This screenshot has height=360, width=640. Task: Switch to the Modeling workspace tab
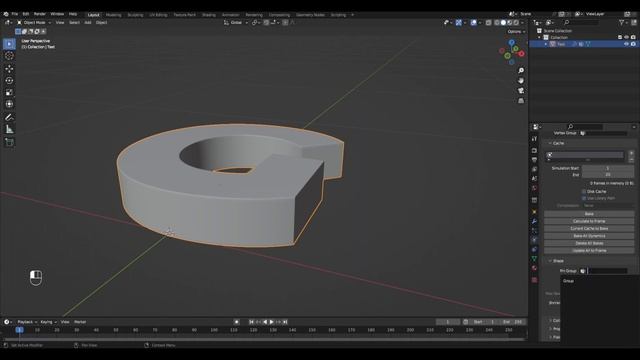(x=113, y=15)
